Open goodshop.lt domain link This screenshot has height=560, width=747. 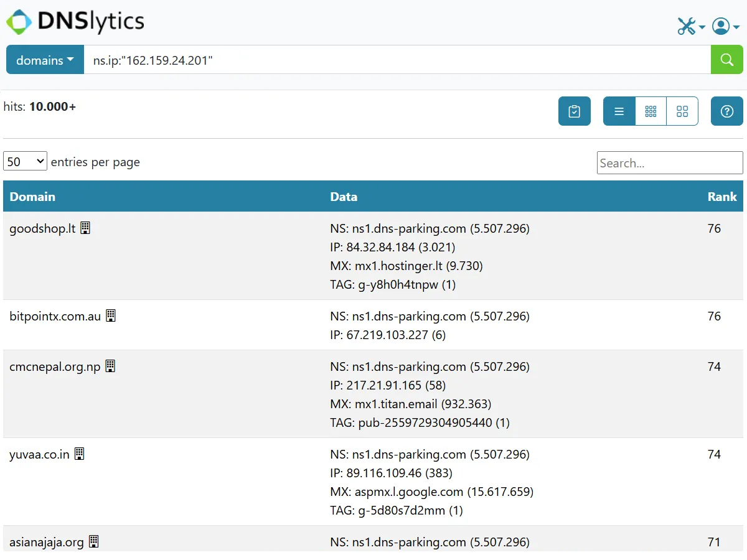click(42, 228)
